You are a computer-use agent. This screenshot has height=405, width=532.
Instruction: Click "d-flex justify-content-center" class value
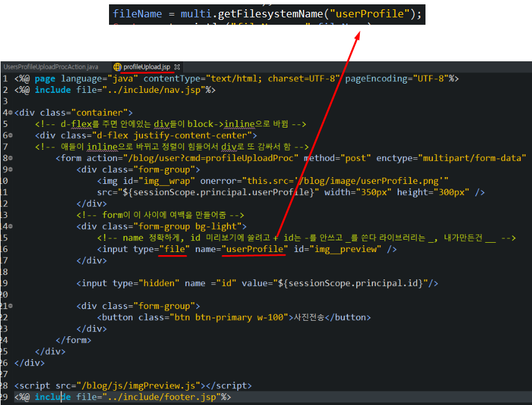pyautogui.click(x=172, y=136)
